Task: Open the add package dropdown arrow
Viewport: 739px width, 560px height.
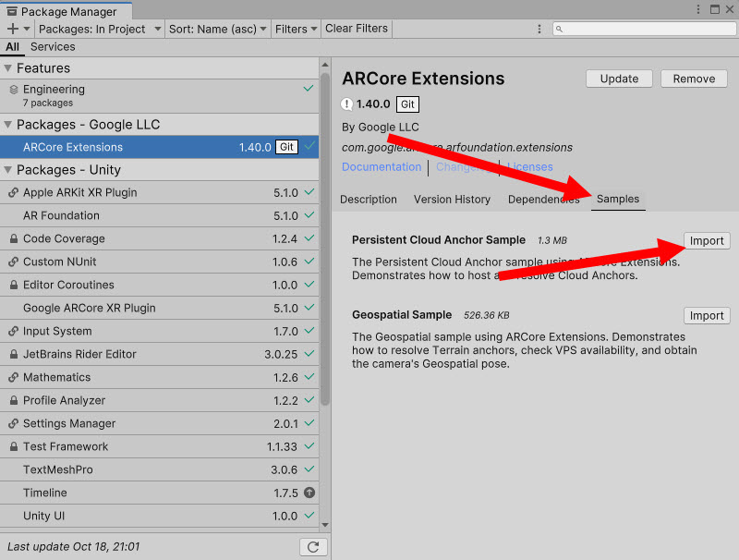Action: click(27, 29)
